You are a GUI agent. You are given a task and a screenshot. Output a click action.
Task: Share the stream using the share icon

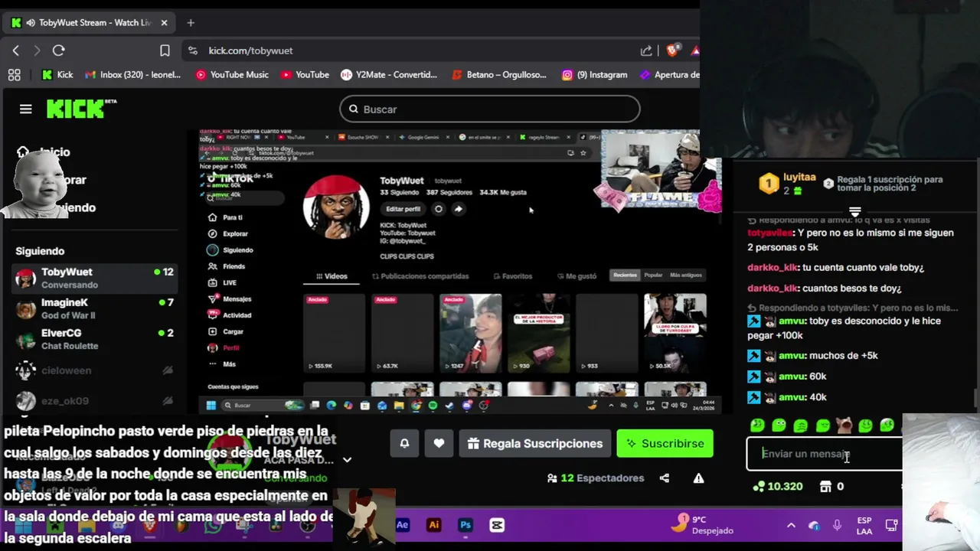(x=664, y=478)
